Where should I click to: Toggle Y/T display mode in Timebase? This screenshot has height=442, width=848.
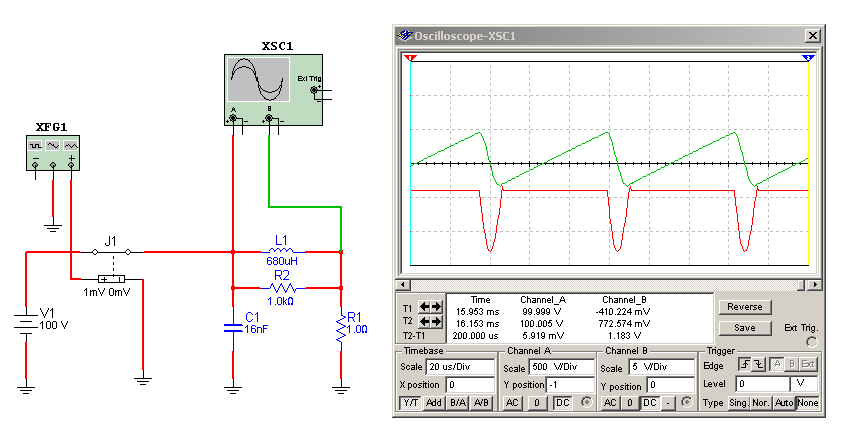[x=411, y=402]
